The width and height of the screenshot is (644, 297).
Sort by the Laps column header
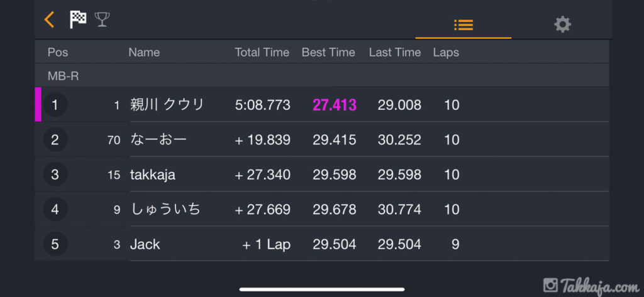(x=446, y=53)
